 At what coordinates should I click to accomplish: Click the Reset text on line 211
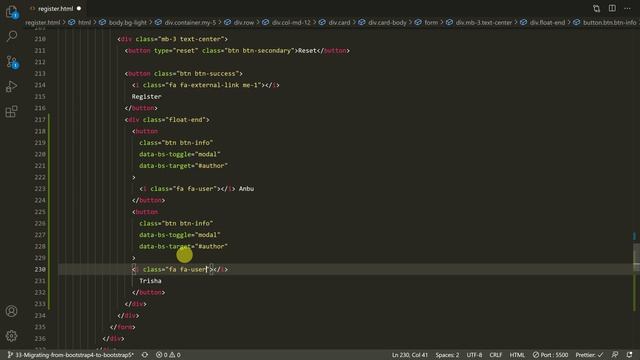(307, 51)
